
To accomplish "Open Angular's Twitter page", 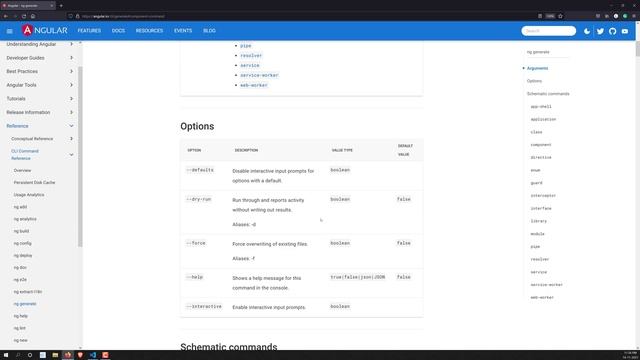I will click(x=600, y=31).
